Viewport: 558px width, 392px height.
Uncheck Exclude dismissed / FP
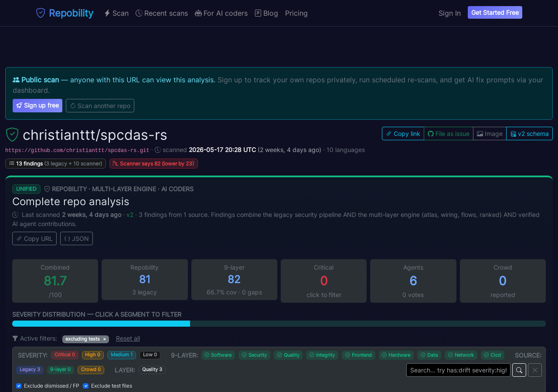(19, 386)
